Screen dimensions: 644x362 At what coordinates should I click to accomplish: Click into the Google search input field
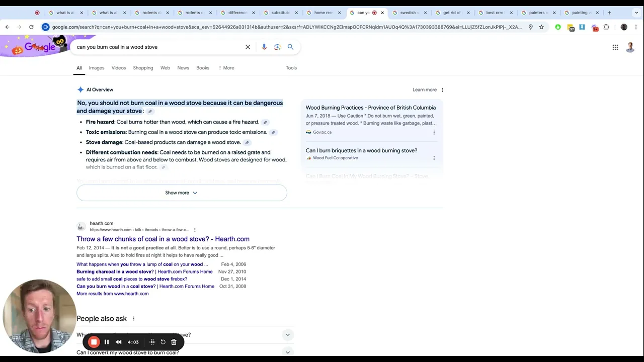pyautogui.click(x=158, y=47)
